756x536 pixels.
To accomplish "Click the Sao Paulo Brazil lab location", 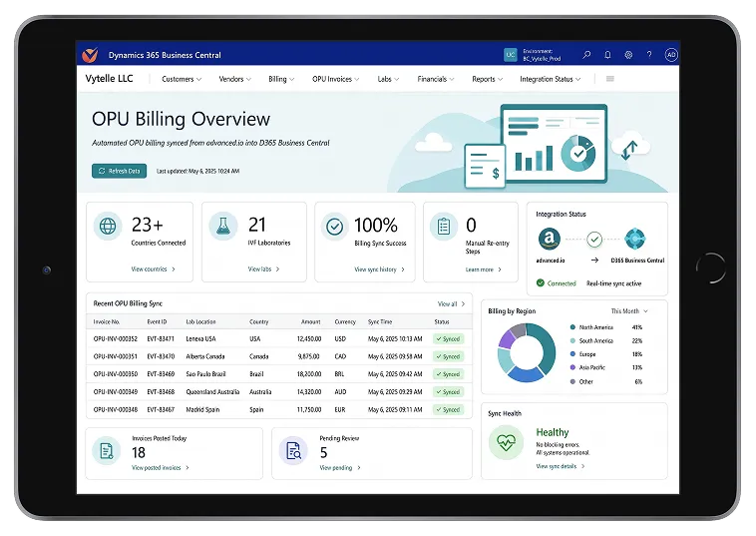I will 205,374.
